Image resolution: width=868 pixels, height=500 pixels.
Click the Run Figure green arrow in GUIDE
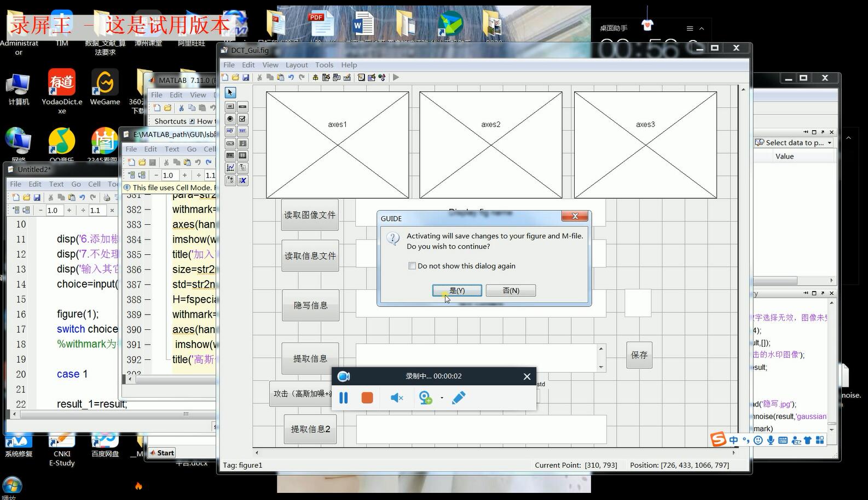click(x=396, y=77)
